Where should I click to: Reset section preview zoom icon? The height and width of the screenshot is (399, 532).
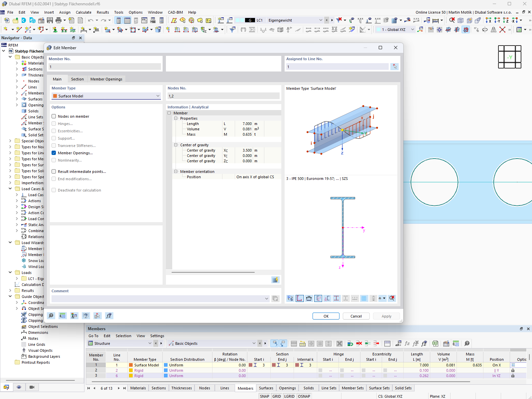pos(392,298)
